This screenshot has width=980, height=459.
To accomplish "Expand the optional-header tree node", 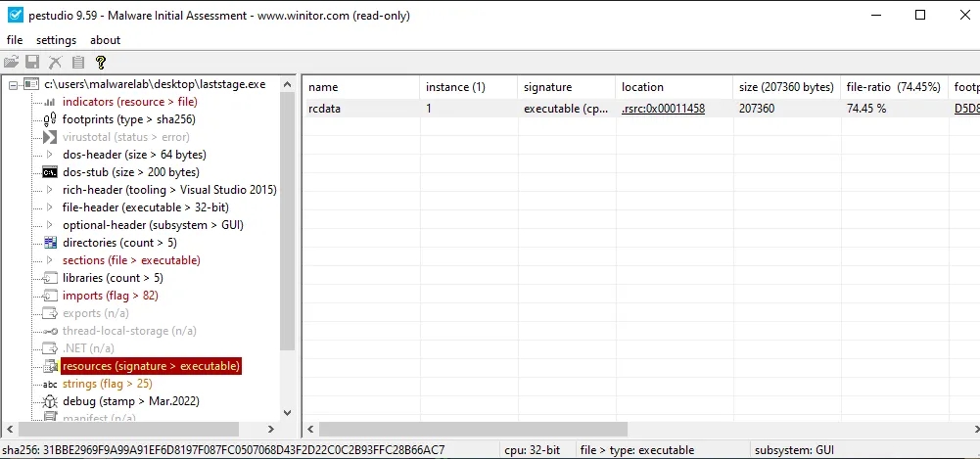I will click(50, 225).
